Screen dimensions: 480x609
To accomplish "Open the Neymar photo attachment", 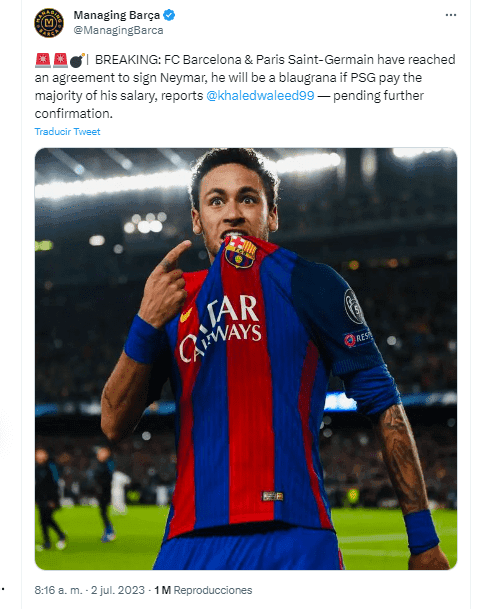I will point(246,358).
